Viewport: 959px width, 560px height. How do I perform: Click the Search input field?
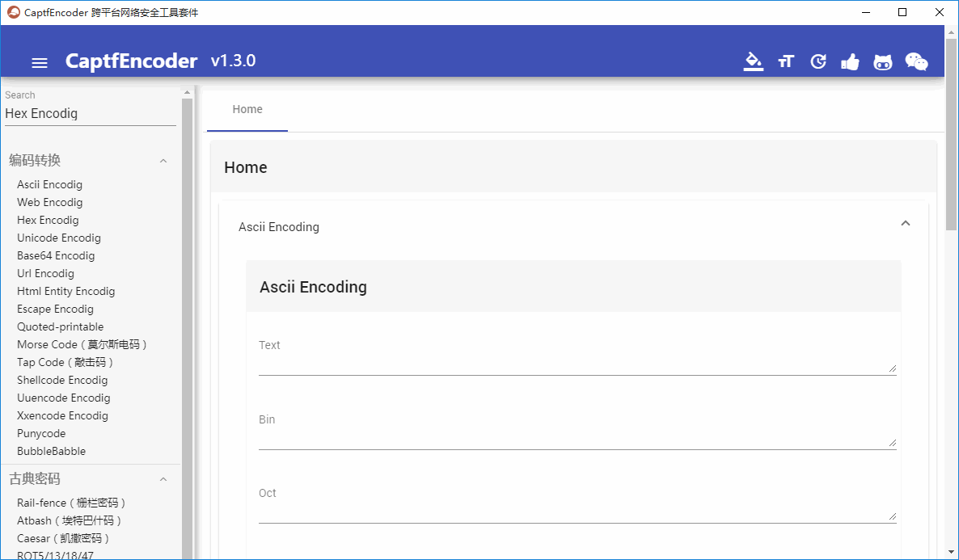point(91,114)
